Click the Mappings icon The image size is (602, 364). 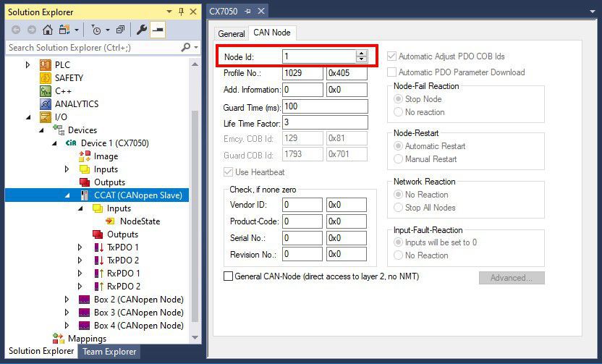click(x=59, y=338)
